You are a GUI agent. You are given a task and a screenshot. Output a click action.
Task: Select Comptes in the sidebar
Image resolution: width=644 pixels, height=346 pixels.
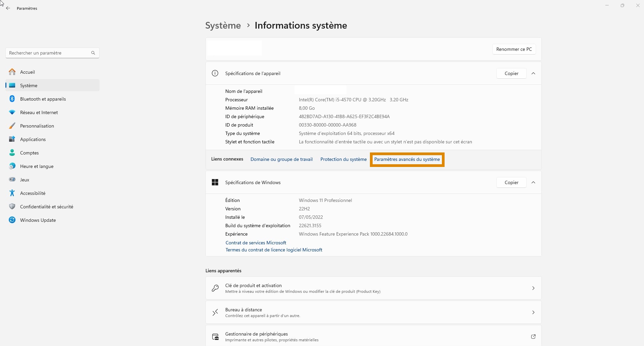(29, 152)
